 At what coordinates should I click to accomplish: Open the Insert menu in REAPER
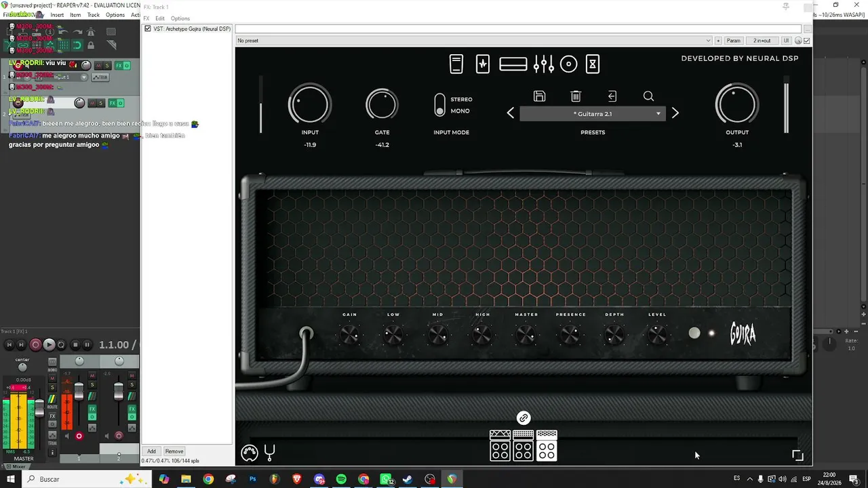[57, 15]
